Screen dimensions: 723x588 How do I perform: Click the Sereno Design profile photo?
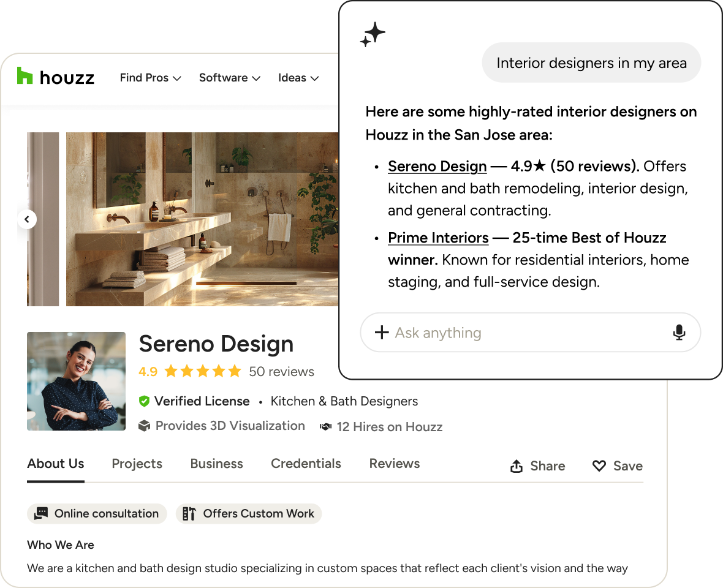tap(76, 381)
